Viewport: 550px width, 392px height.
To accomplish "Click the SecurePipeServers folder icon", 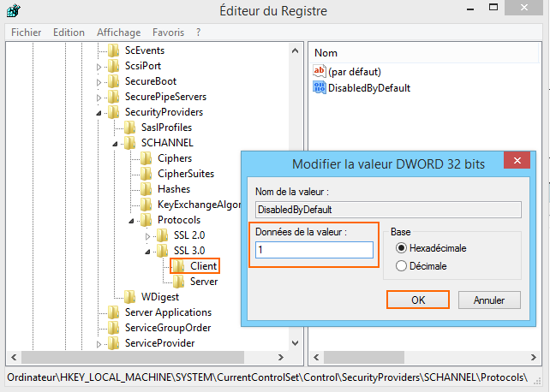I will coord(113,97).
